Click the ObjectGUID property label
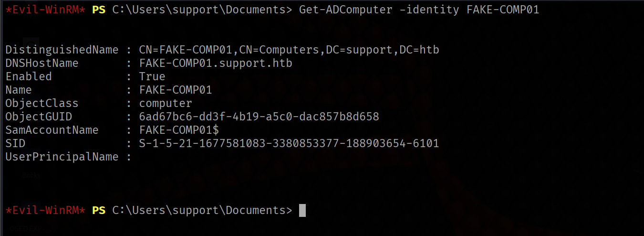644x236 pixels. click(x=39, y=117)
